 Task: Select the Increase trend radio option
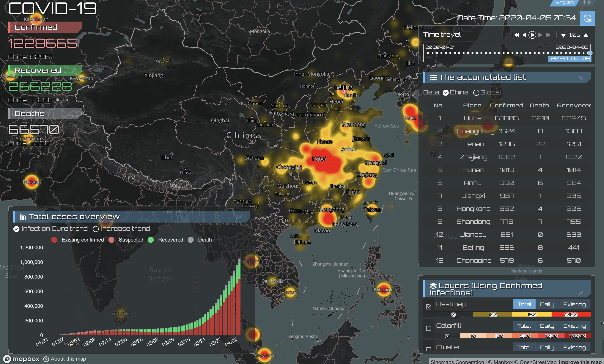point(96,229)
